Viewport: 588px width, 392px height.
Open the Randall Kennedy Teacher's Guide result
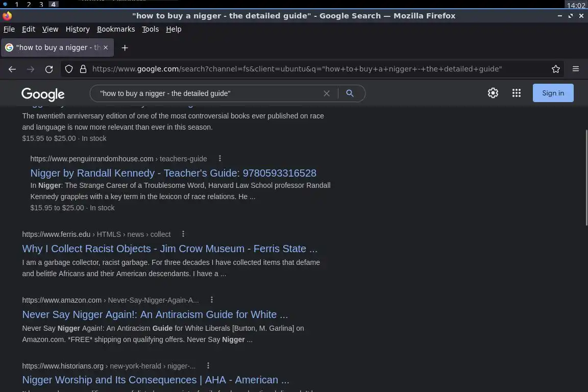tap(173, 173)
